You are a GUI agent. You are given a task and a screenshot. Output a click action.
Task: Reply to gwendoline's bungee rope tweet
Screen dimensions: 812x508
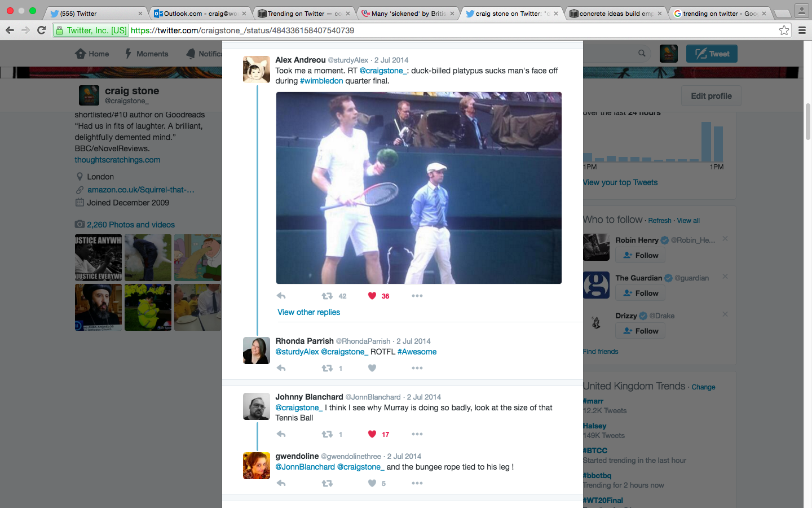281,483
